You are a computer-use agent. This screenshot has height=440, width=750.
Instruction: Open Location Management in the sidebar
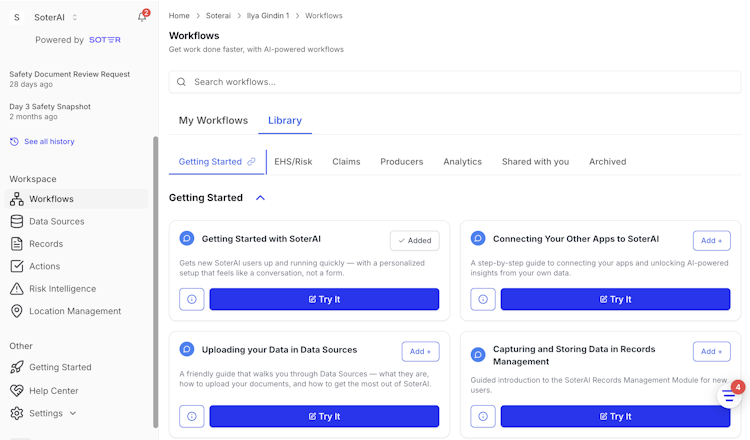(x=75, y=311)
